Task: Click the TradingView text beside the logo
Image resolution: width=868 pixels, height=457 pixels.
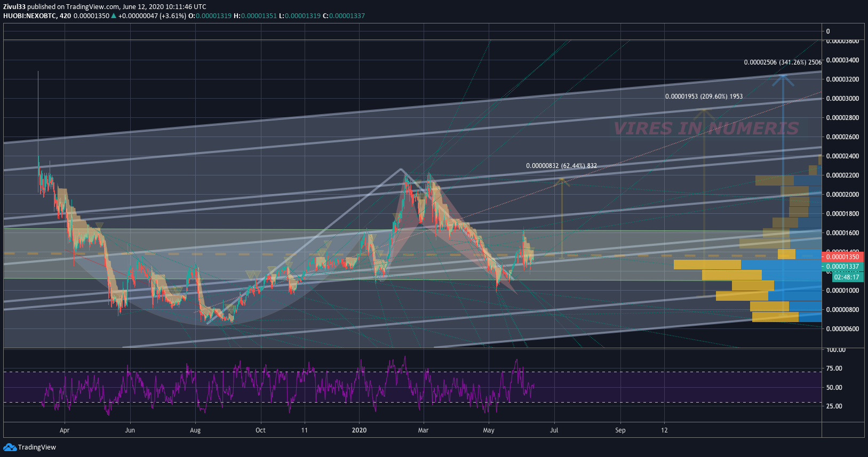Action: [37, 447]
